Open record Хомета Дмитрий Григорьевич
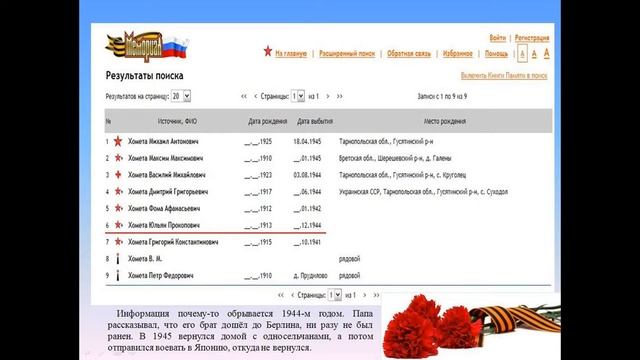Image resolution: width=640 pixels, height=360 pixels. 168,191
